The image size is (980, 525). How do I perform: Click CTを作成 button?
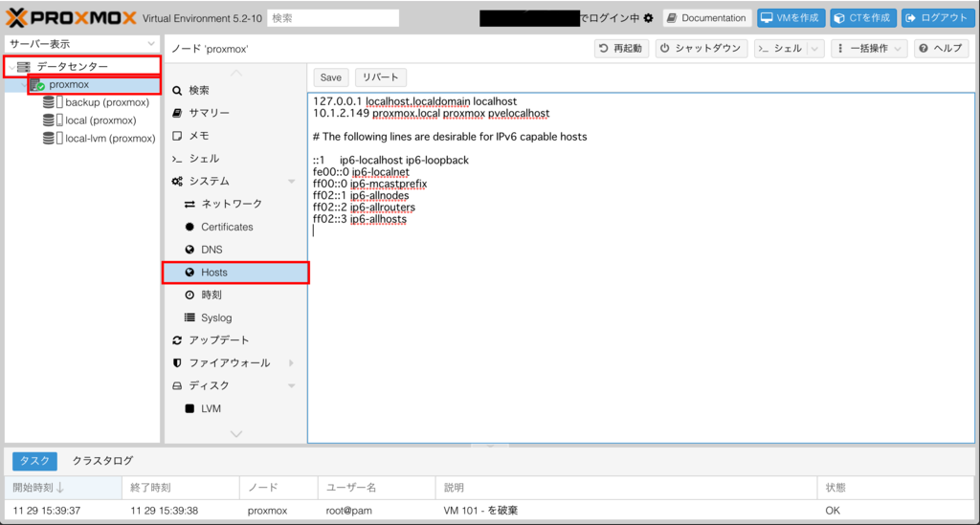click(x=863, y=18)
